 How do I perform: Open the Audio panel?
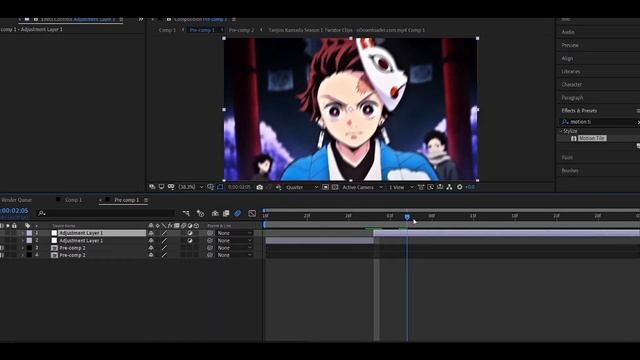[x=568, y=32]
